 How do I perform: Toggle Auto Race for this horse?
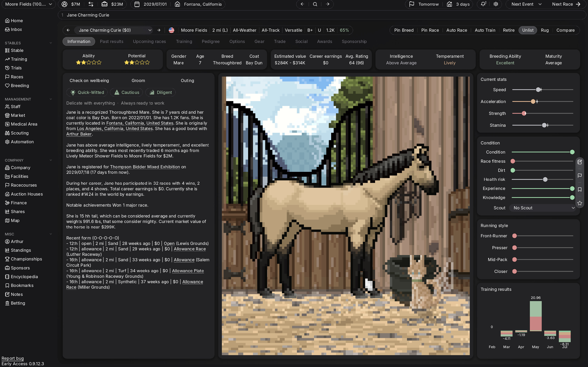[x=456, y=30]
